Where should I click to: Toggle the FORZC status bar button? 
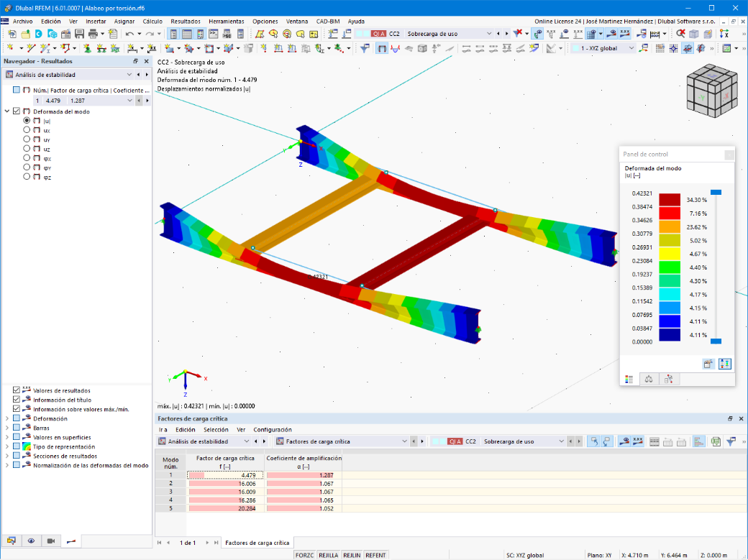click(x=304, y=555)
